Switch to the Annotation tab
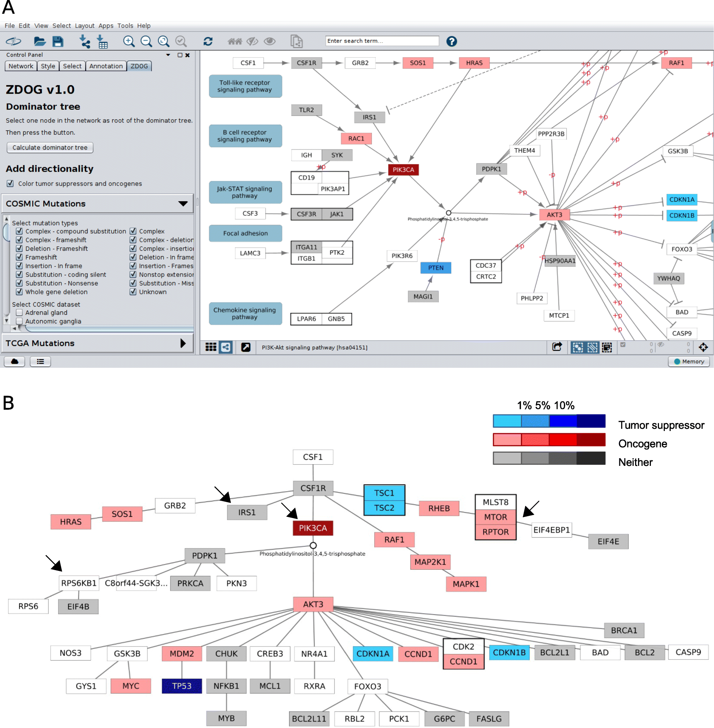This screenshot has width=714, height=728. pyautogui.click(x=106, y=66)
